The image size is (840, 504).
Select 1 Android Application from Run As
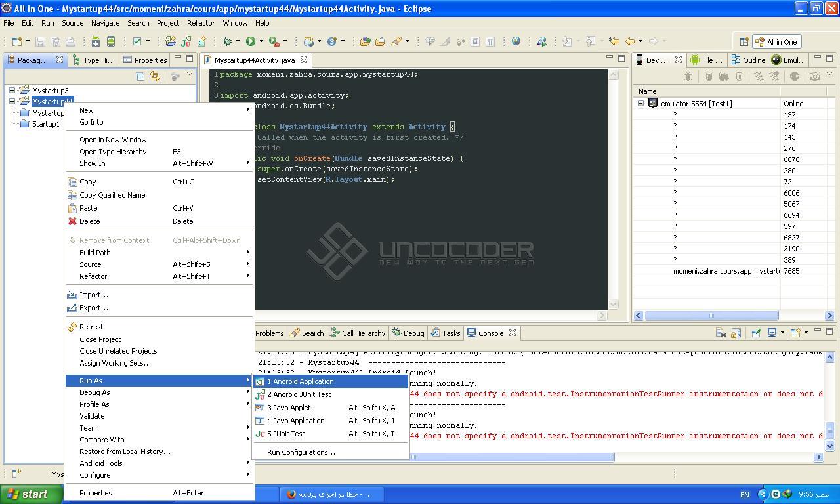pos(330,381)
